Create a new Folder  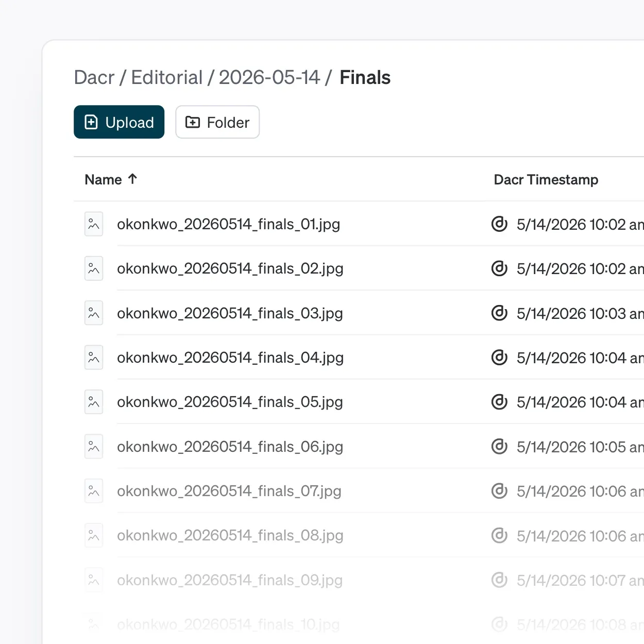coord(217,122)
